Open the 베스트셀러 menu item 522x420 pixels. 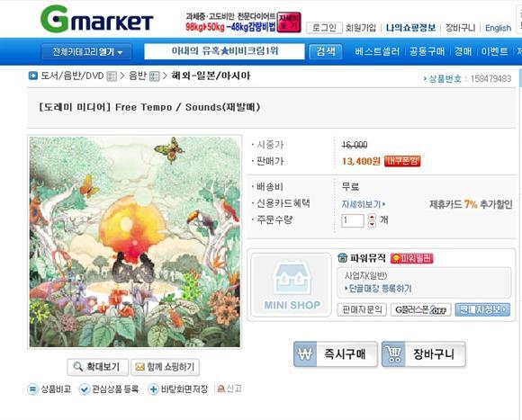[377, 51]
